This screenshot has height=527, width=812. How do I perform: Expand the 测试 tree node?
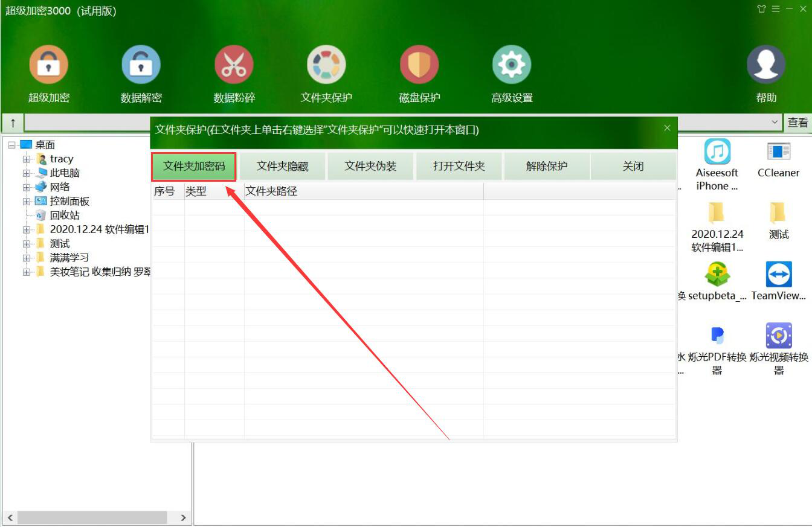click(27, 244)
